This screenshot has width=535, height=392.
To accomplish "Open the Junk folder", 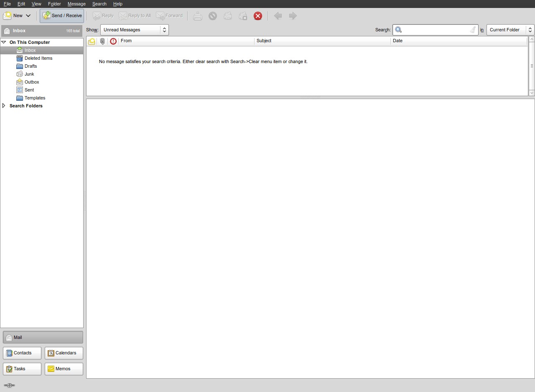I will pyautogui.click(x=29, y=74).
